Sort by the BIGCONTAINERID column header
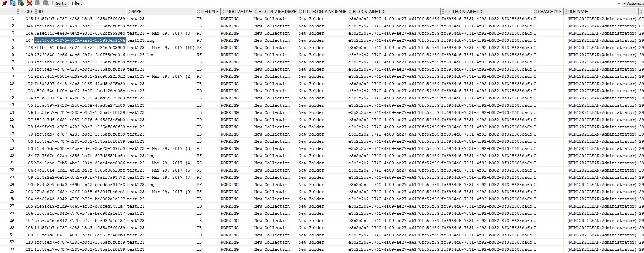This screenshot has height=253, width=644. 394,12
